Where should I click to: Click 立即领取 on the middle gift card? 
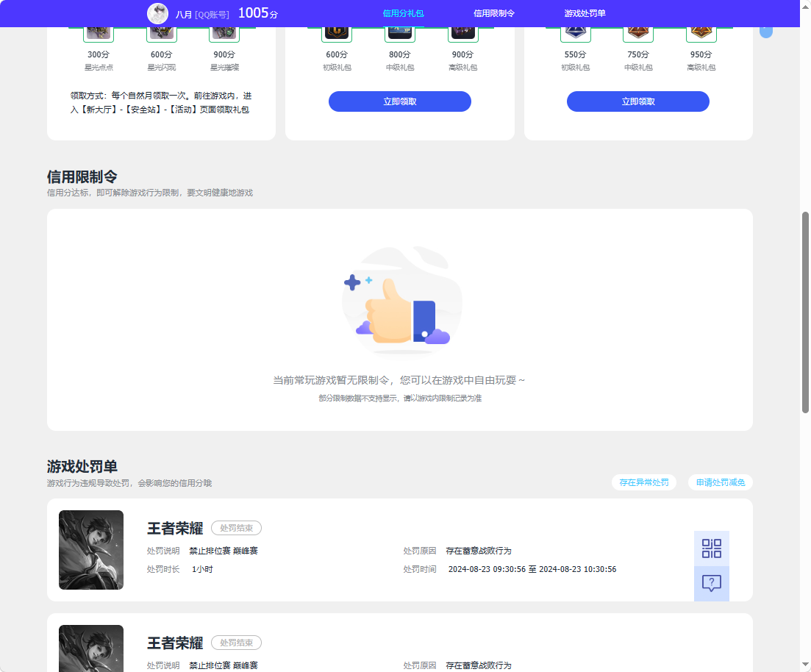399,101
